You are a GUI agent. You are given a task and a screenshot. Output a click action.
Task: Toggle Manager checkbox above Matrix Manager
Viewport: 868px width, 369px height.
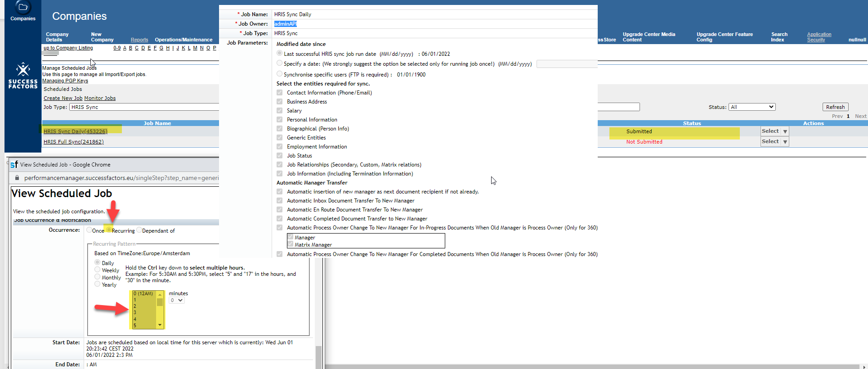[291, 237]
